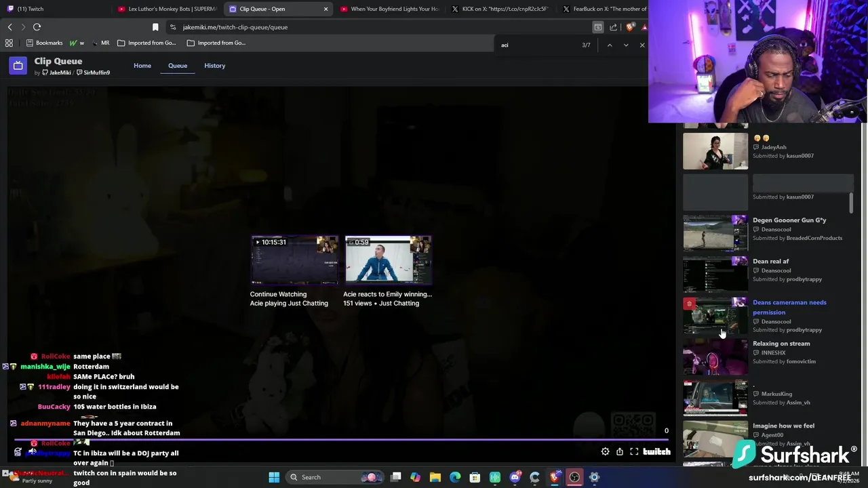Viewport: 868px width, 488px height.
Task: Open the "Deans cameraman needs permission" clip title
Action: pos(789,307)
